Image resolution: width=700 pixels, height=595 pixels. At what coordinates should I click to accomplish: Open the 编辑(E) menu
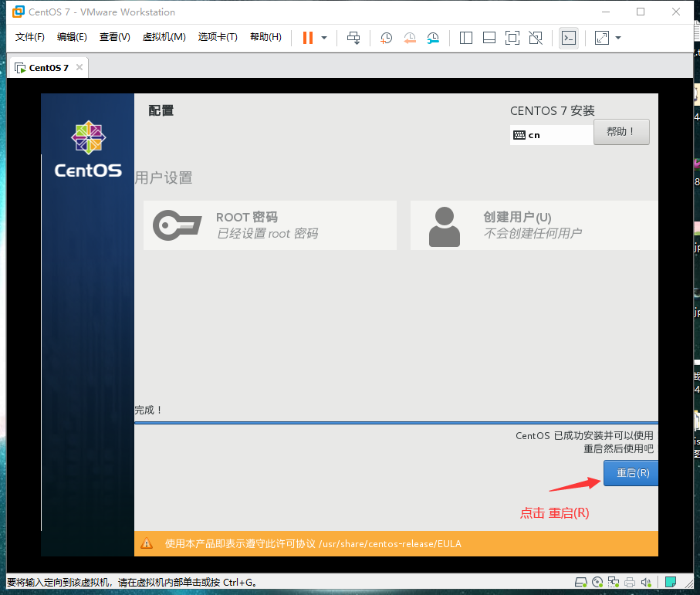click(72, 37)
